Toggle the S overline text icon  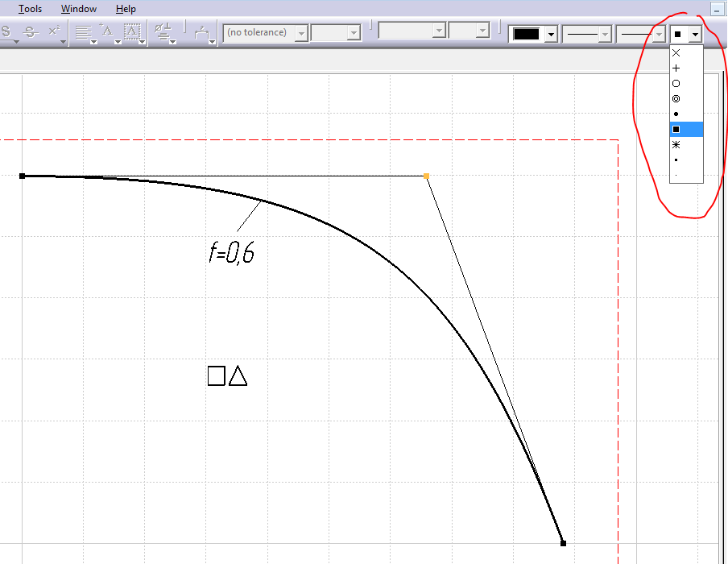tap(6, 32)
